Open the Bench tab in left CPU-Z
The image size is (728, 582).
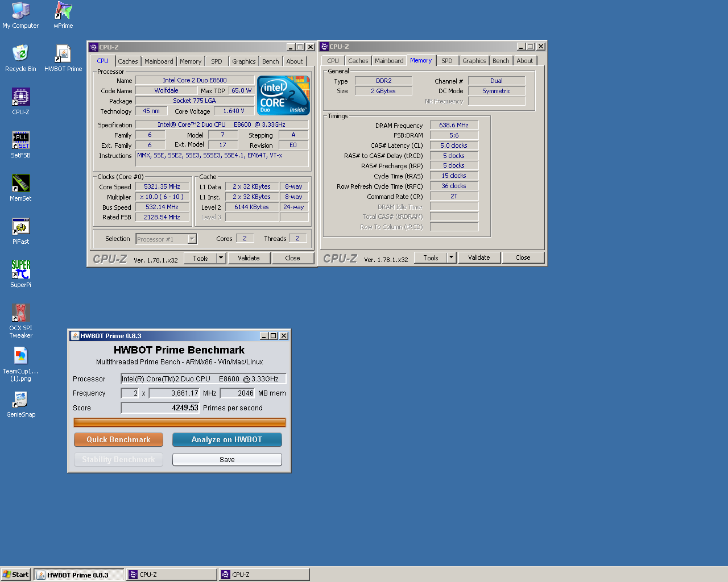pos(271,61)
